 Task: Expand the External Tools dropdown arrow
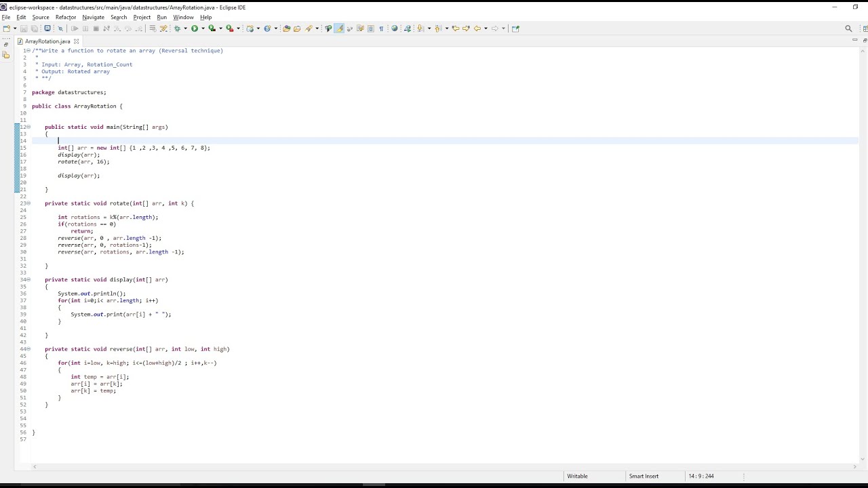pos(239,28)
